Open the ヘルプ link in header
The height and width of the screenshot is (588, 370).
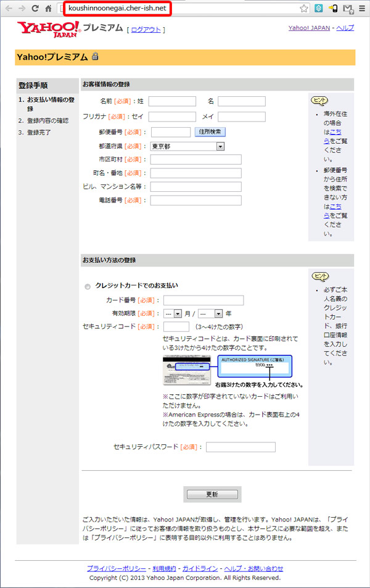[x=345, y=28]
